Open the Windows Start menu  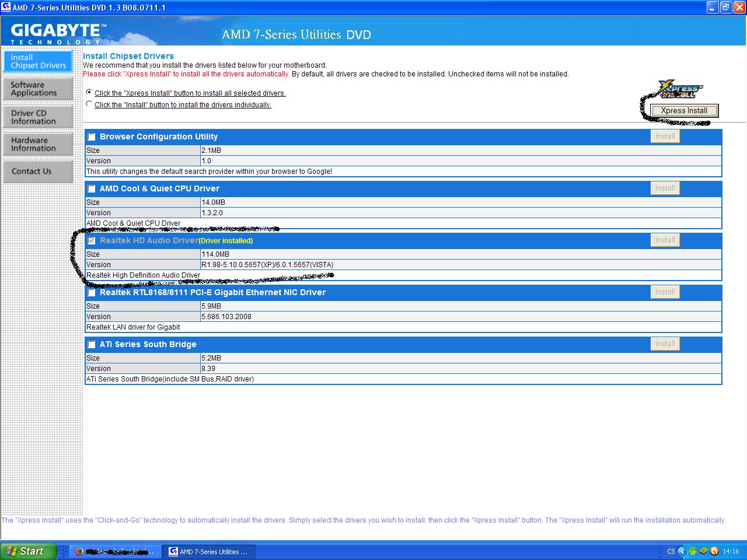click(x=28, y=551)
